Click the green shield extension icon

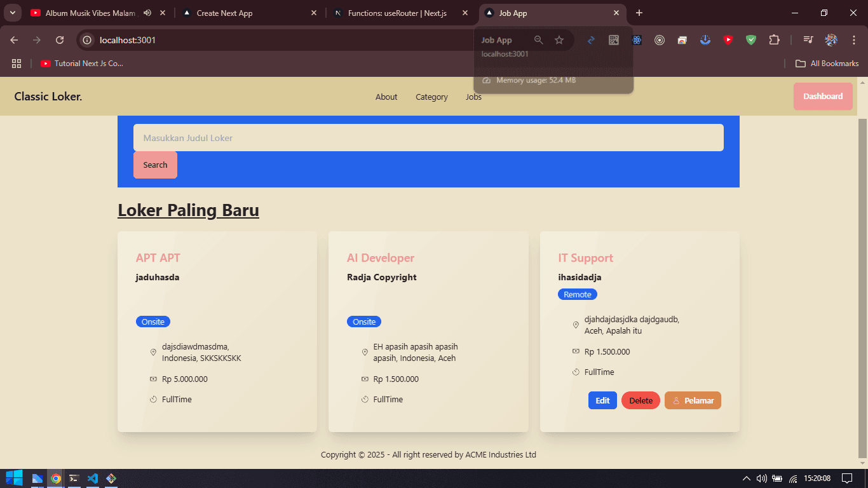pyautogui.click(x=751, y=40)
